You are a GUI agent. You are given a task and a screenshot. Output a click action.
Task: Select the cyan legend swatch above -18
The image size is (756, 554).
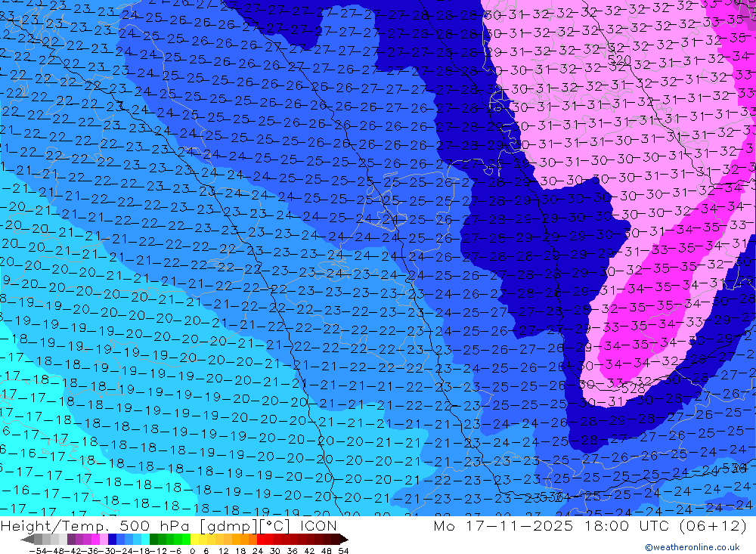[145, 539]
